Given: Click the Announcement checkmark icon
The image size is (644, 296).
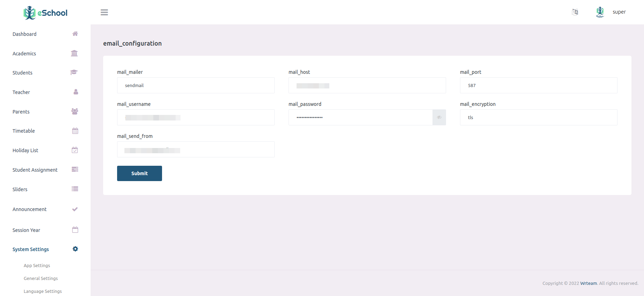Looking at the screenshot, I should pyautogui.click(x=75, y=209).
